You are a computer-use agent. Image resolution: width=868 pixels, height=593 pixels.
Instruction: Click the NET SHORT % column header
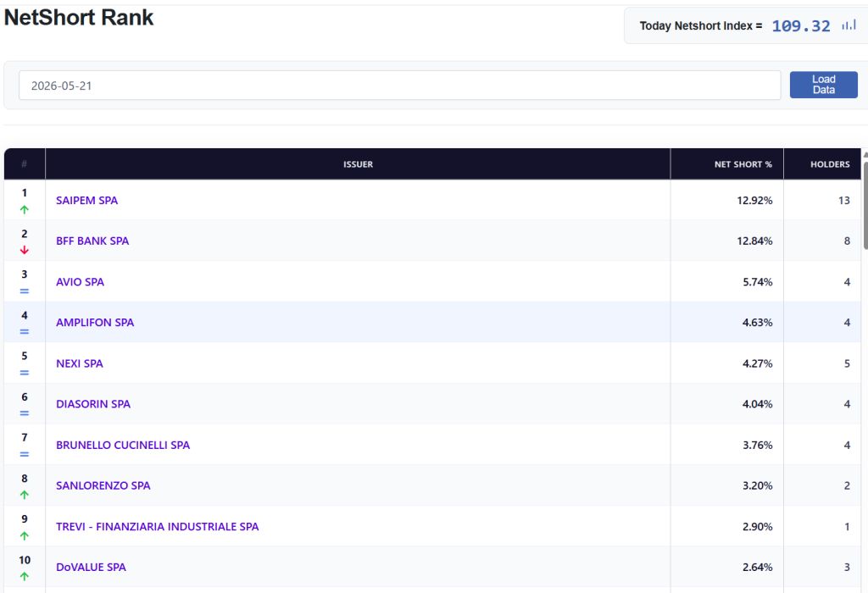(726, 164)
